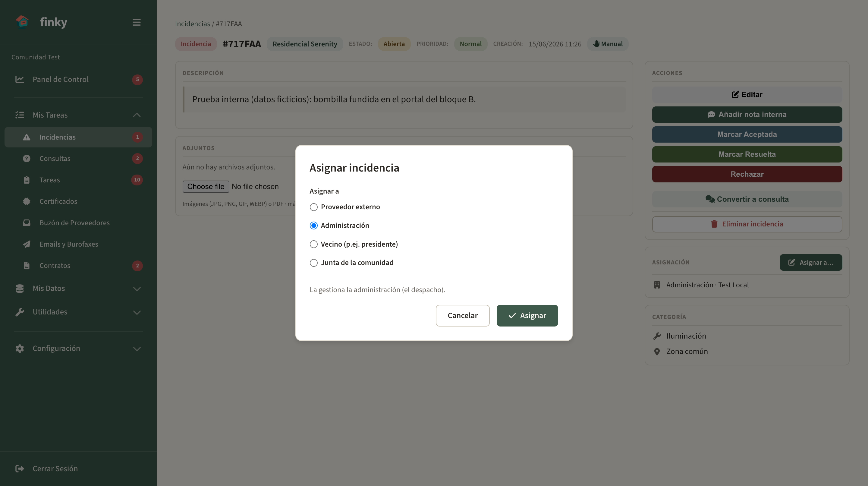
Task: Open the Consultas sidebar item
Action: [78, 158]
